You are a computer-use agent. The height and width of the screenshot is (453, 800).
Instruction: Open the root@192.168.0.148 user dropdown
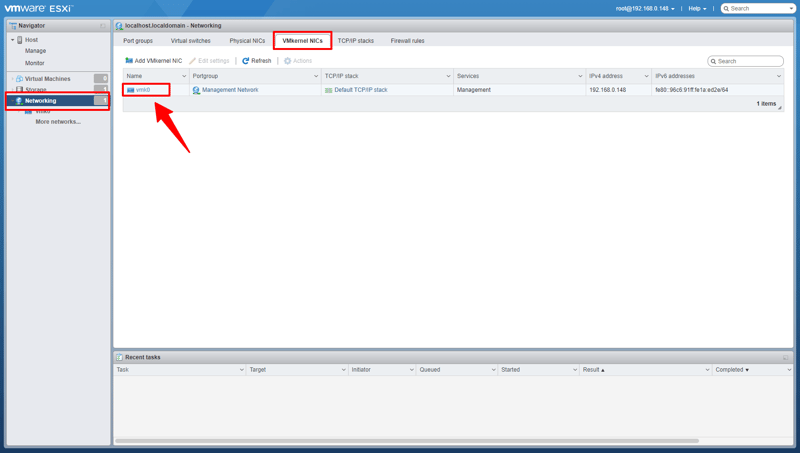tap(645, 8)
